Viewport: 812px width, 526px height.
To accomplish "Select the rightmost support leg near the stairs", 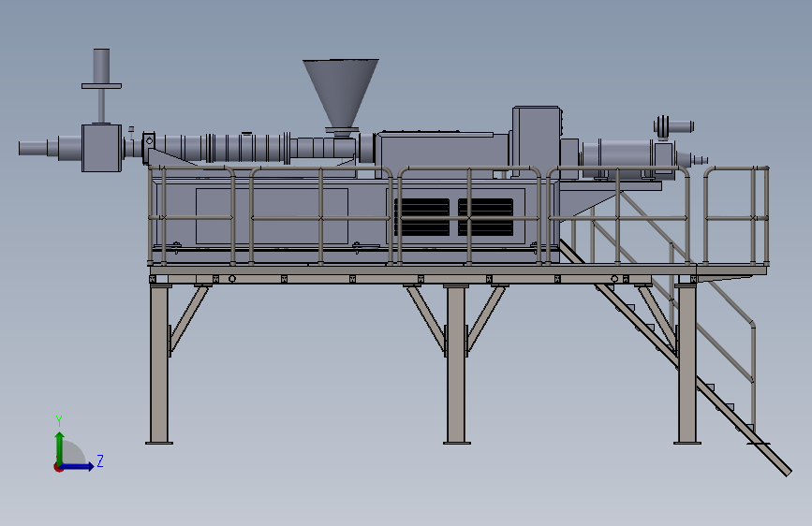I will tap(687, 364).
